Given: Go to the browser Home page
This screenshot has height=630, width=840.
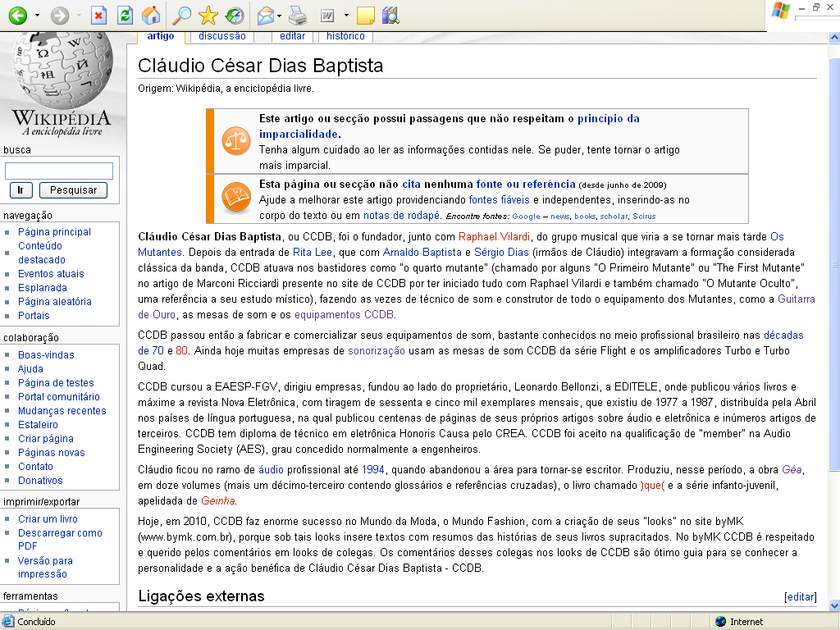Looking at the screenshot, I should 151,15.
